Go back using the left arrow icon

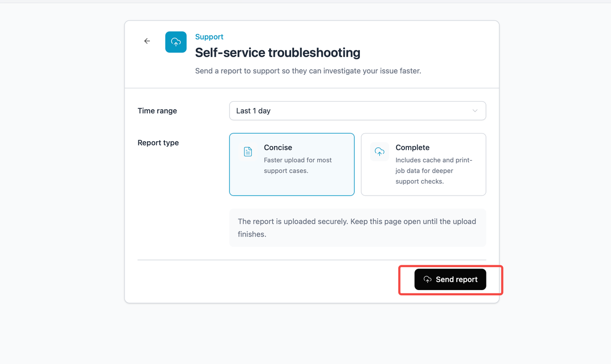(147, 41)
